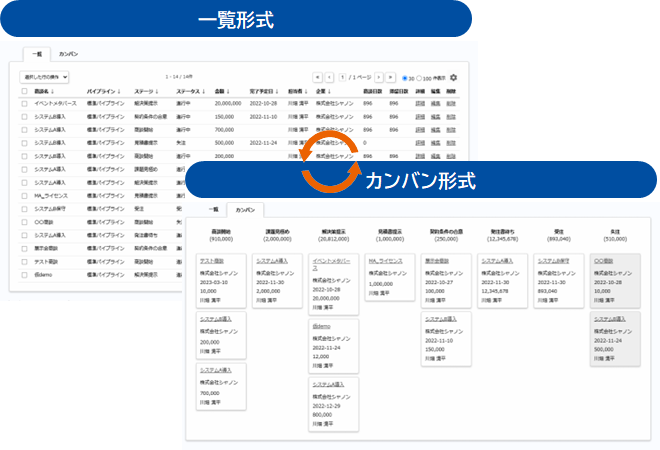Click the page number field showing 1

click(342, 77)
